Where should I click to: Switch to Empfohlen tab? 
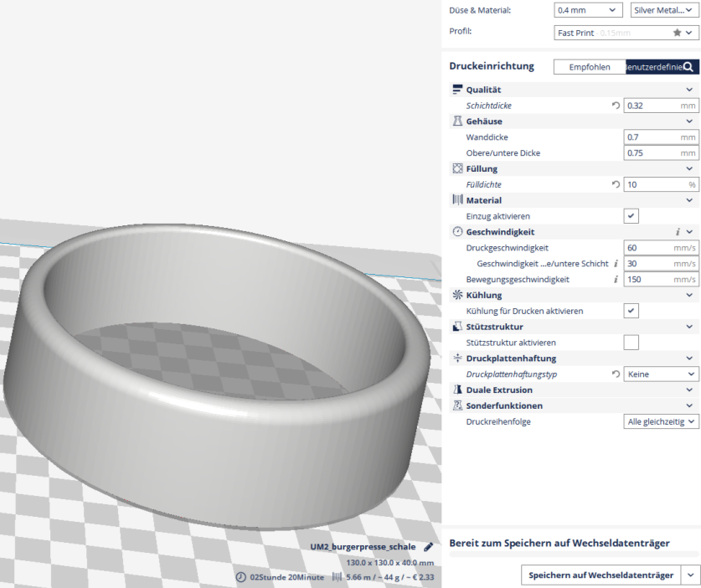(x=590, y=67)
